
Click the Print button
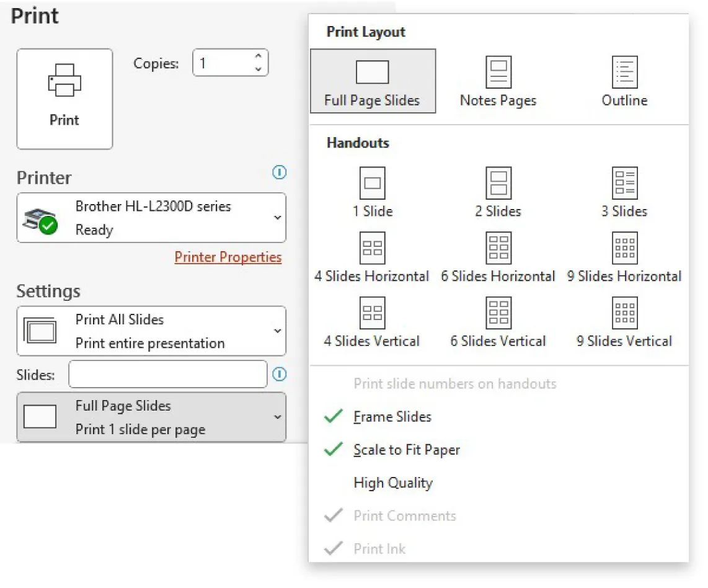coord(64,99)
